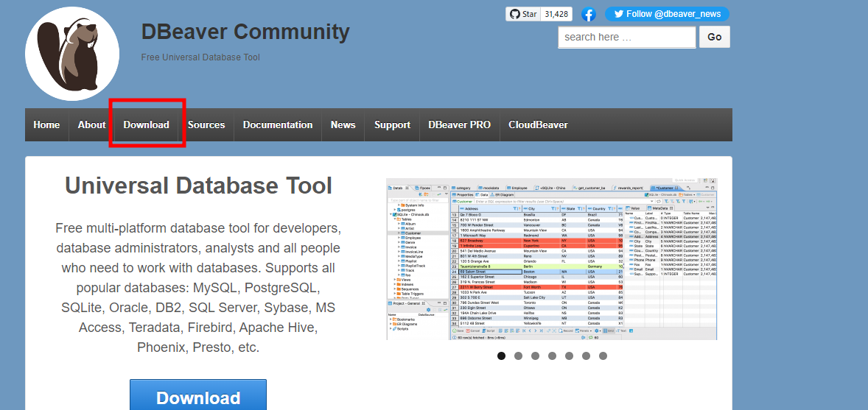868x410 pixels.
Task: Open the DBeaver application screenshot slide
Action: 551,259
